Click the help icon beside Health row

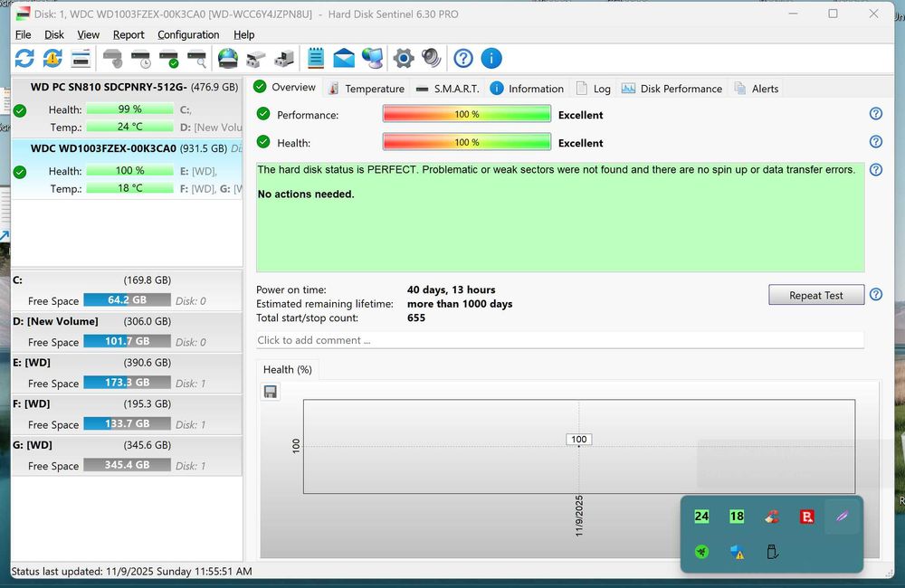click(x=875, y=141)
